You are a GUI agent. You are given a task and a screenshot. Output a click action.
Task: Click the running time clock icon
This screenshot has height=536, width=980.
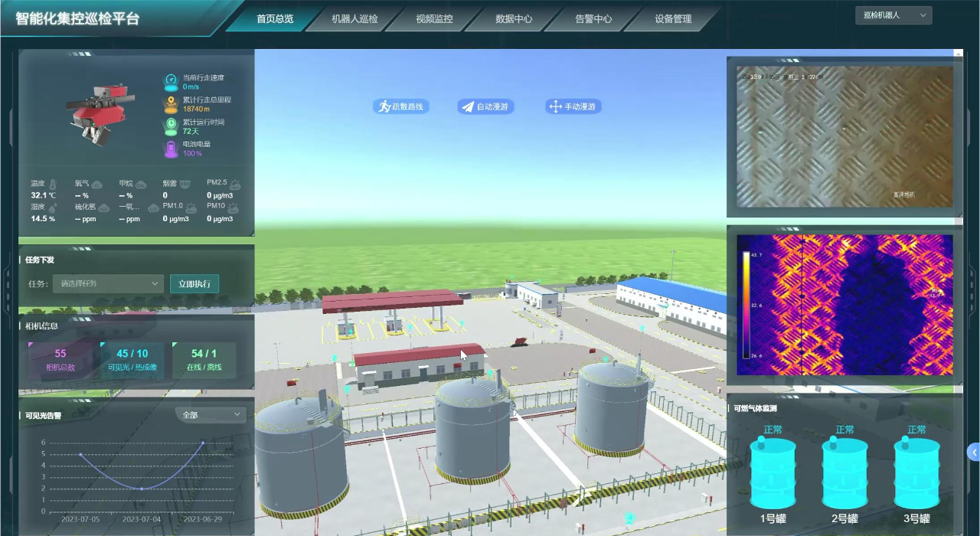(x=171, y=126)
